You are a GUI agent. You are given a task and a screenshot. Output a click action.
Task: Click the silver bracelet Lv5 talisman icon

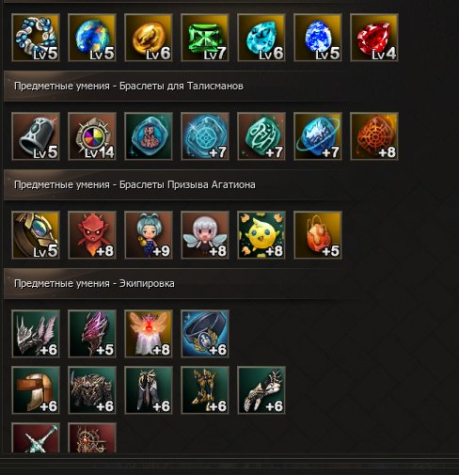tap(36, 136)
